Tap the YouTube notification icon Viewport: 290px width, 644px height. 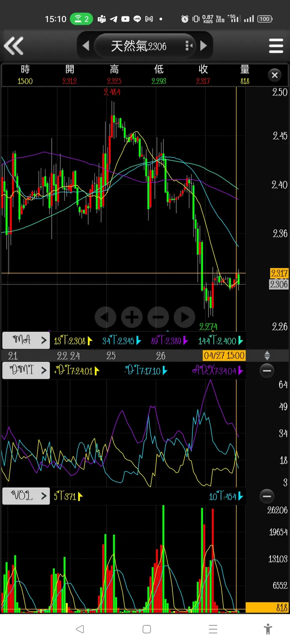[125, 19]
